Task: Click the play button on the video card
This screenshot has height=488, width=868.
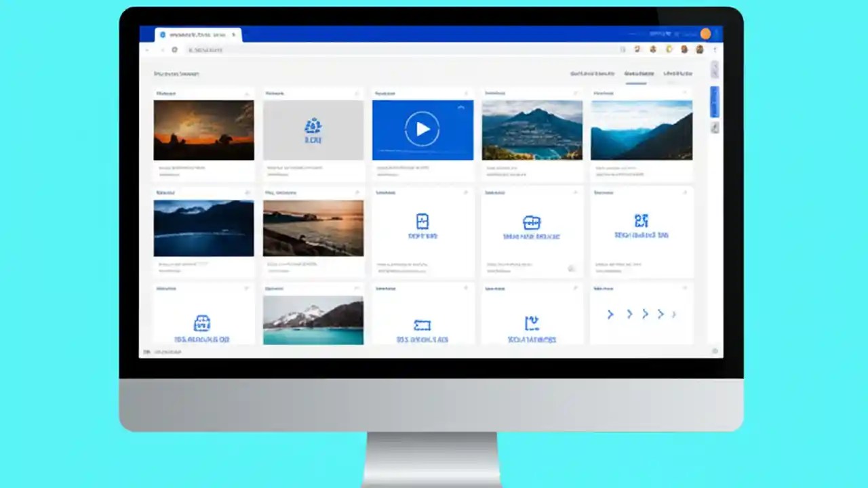Action: click(422, 129)
